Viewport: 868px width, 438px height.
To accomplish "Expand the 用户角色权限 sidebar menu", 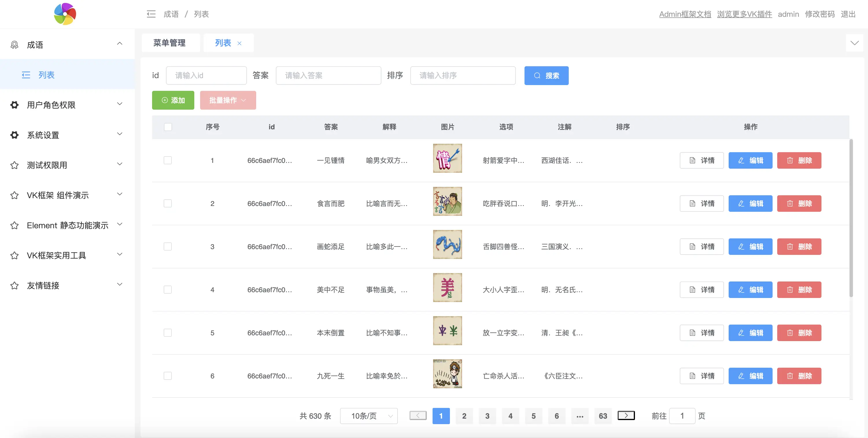I will pos(67,105).
